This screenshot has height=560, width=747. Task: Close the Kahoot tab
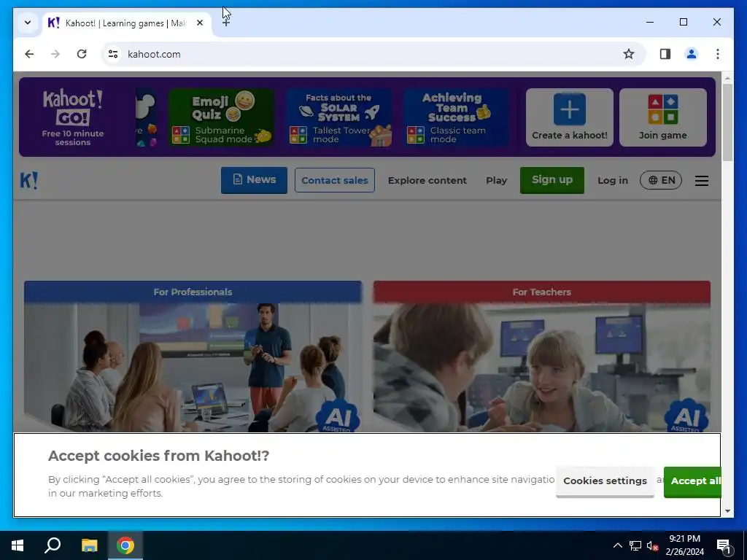pyautogui.click(x=200, y=23)
